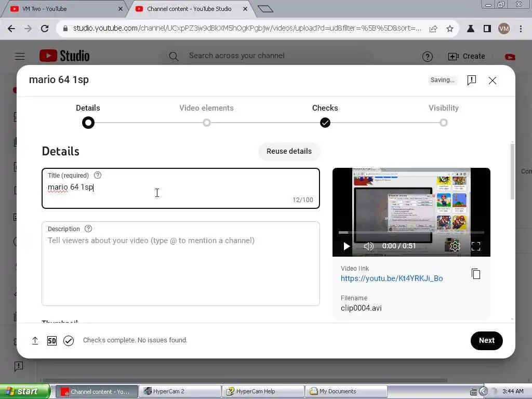The width and height of the screenshot is (532, 399).
Task: Reload the browser page
Action: [x=45, y=29]
